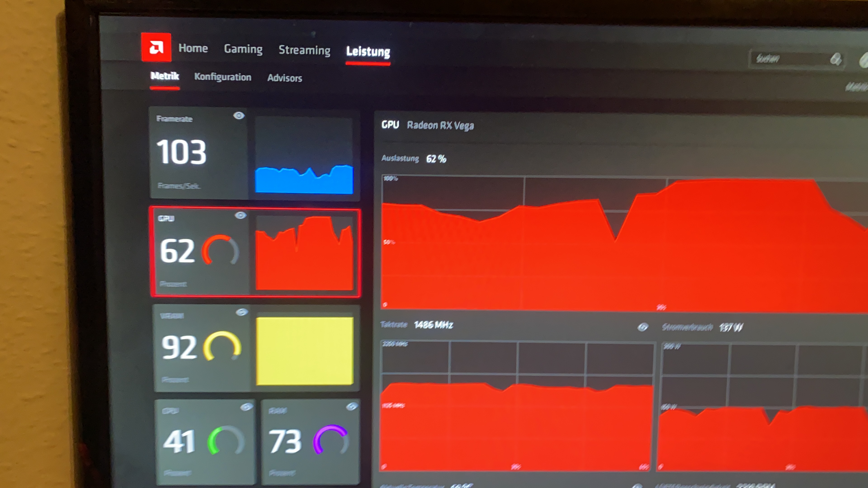Screen dimensions: 868x488
Task: Toggle Taktrate graph eye icon
Action: [x=643, y=327]
